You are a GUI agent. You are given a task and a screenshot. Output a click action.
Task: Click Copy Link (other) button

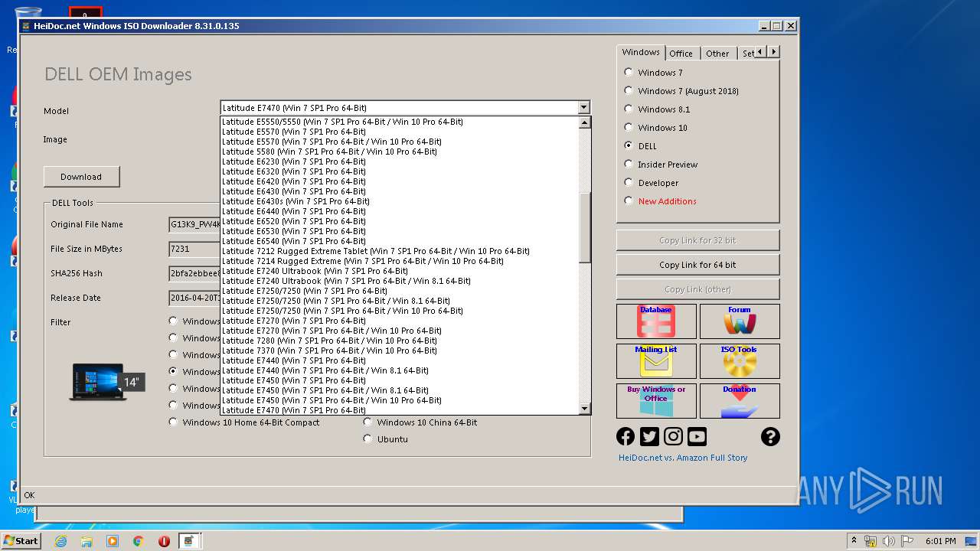click(x=697, y=289)
